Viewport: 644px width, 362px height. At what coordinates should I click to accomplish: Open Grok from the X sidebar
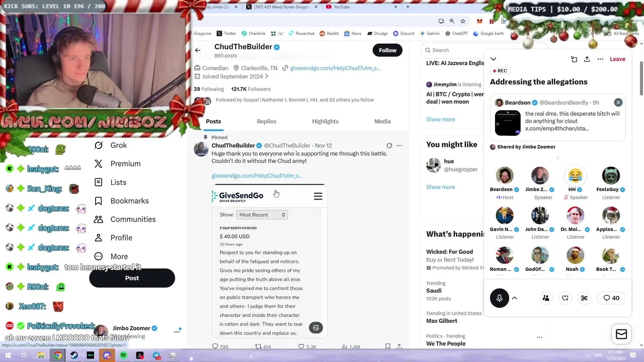pyautogui.click(x=111, y=145)
